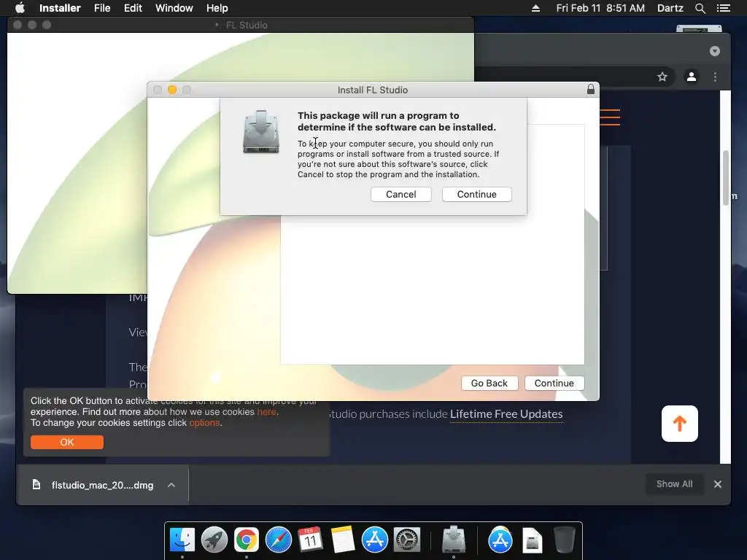Click the OK cookie consent button
747x560 pixels.
click(67, 442)
